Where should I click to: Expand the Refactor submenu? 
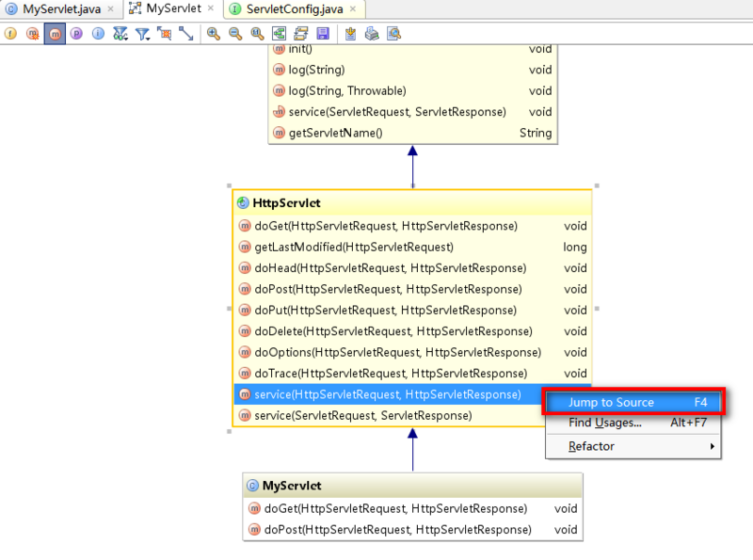tap(592, 446)
